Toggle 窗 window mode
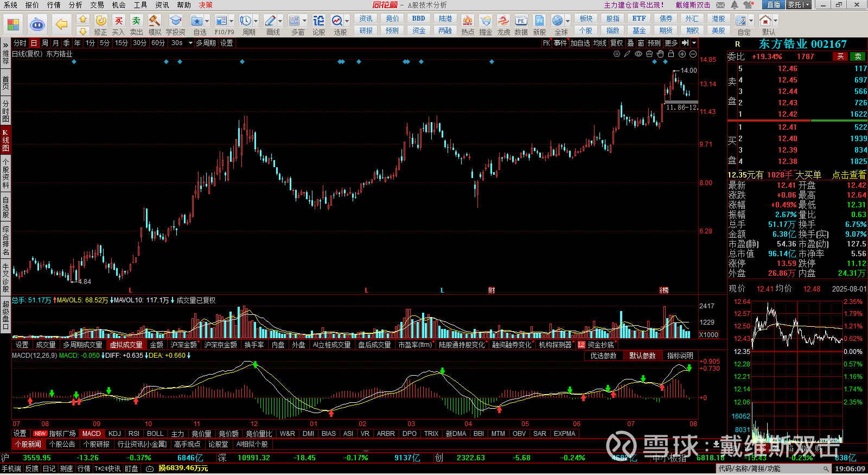This screenshot has height=475, width=868. tap(641, 43)
